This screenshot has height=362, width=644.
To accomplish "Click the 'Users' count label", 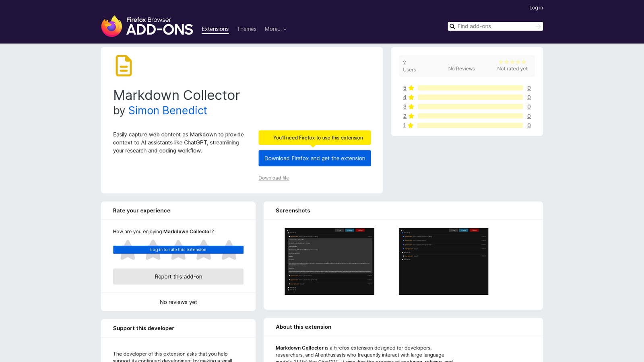I will click(x=409, y=70).
